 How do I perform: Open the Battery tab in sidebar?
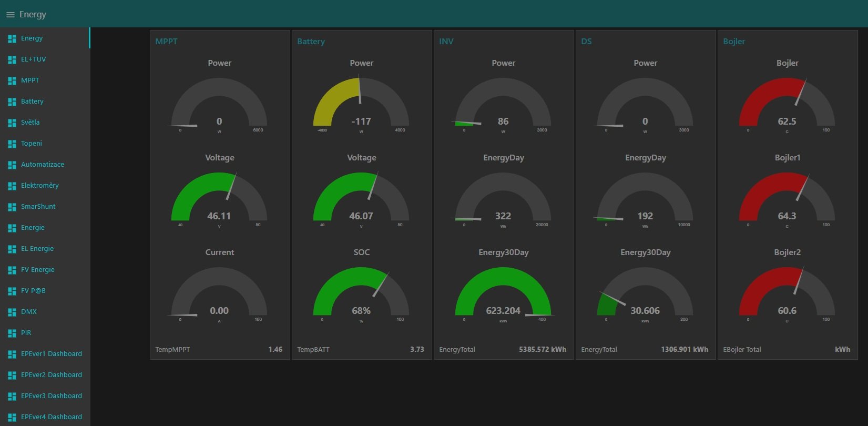point(32,102)
